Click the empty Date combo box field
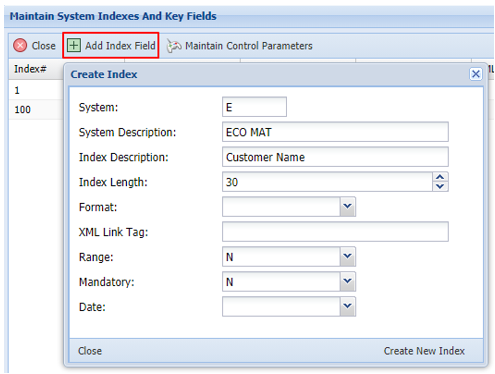 281,306
